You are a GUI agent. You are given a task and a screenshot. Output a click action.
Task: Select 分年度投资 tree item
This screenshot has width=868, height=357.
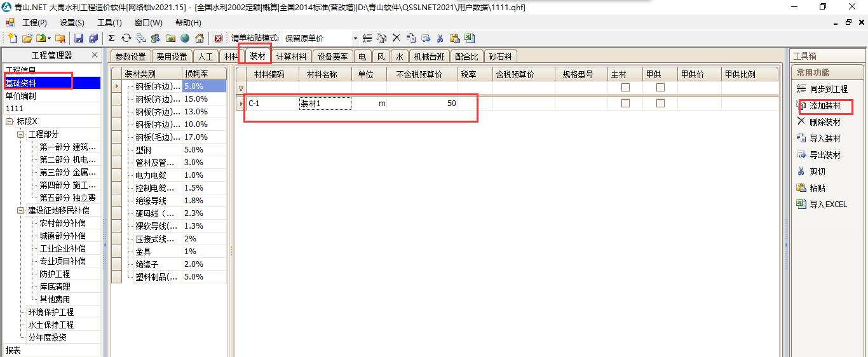pyautogui.click(x=47, y=337)
